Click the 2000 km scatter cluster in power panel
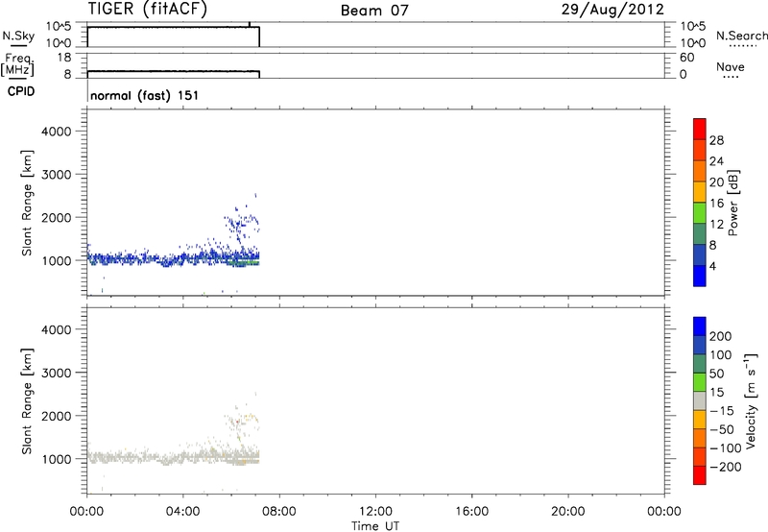768x532 pixels. pyautogui.click(x=241, y=223)
